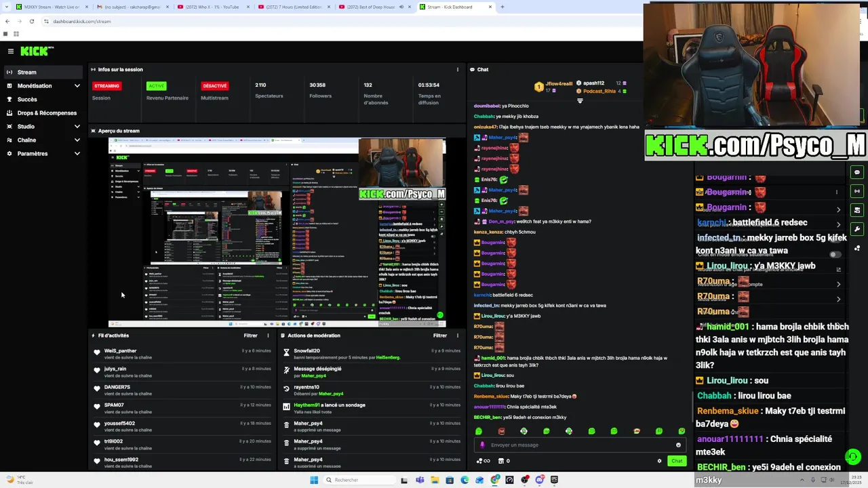The width and height of the screenshot is (868, 488).
Task: Click the green ACTIVE partner revenue badge
Action: coord(156,86)
